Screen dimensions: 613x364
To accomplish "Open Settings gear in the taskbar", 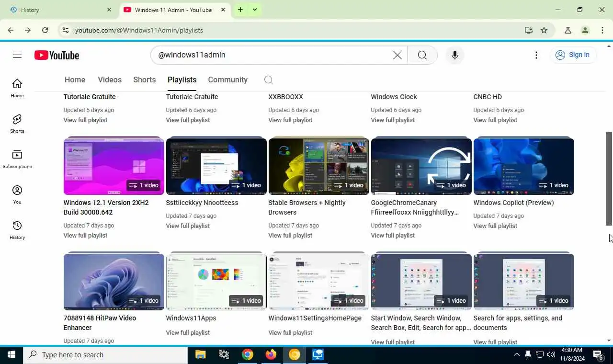I will tap(224, 355).
